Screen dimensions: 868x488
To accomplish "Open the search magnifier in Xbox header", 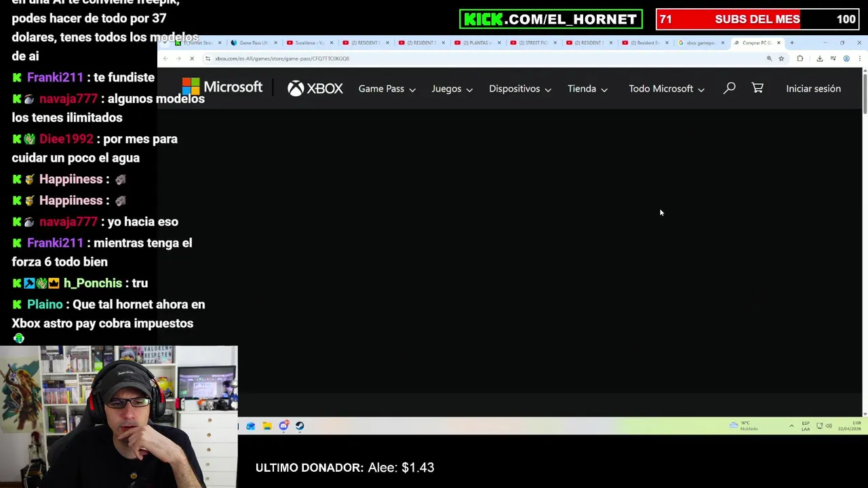I will point(730,88).
